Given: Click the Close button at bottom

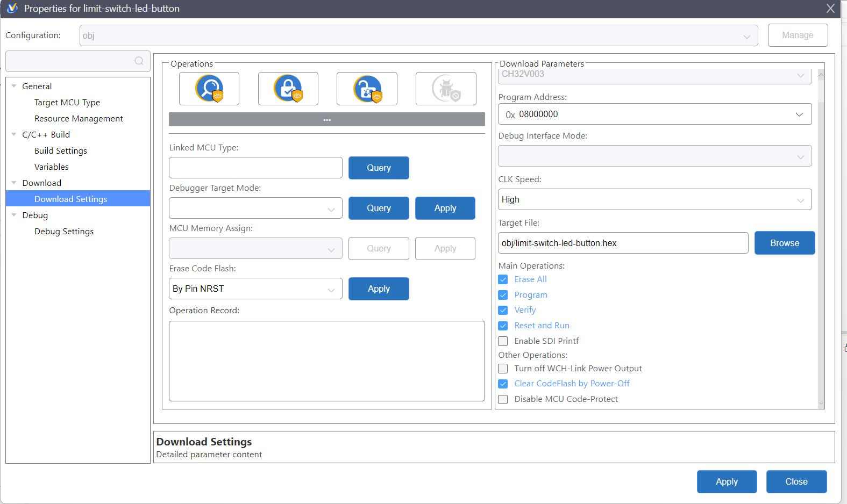Looking at the screenshot, I should [x=796, y=481].
